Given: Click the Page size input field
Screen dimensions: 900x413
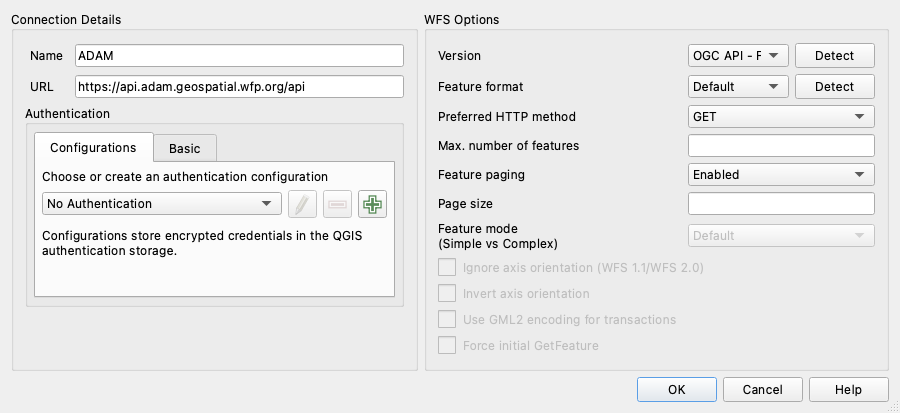Looking at the screenshot, I should point(781,204).
